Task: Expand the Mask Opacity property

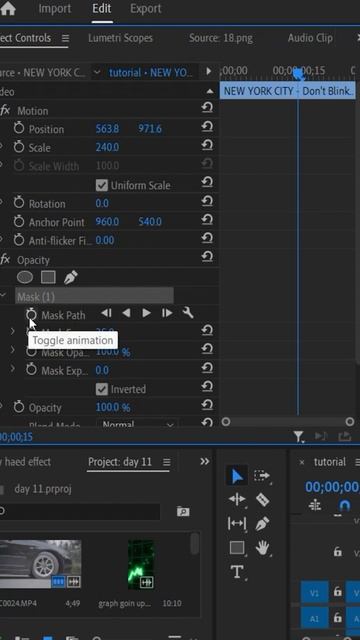Action: click(x=12, y=350)
